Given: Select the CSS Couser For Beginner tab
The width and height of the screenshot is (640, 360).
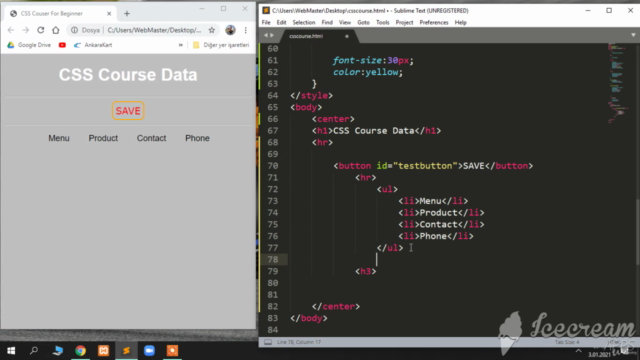Looking at the screenshot, I should (60, 13).
